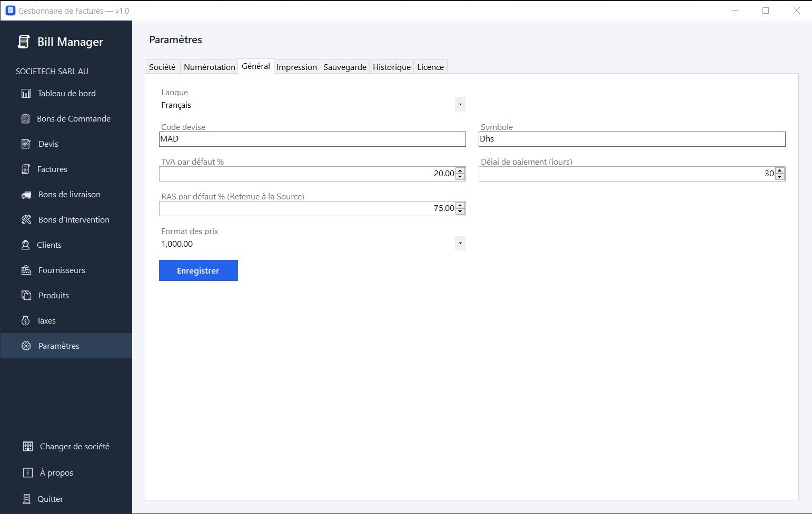Switch to the Société tab

[162, 67]
